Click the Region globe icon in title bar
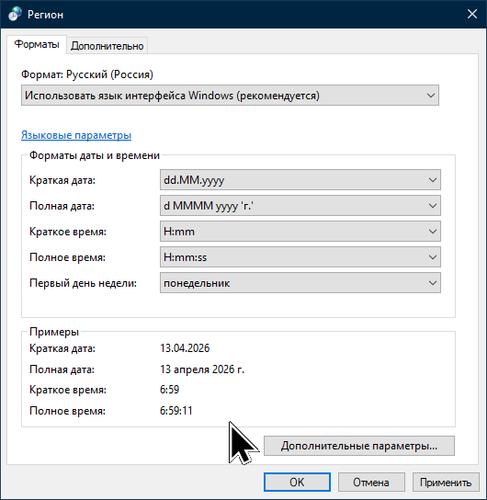Screen dimensions: 487x500 [x=15, y=14]
